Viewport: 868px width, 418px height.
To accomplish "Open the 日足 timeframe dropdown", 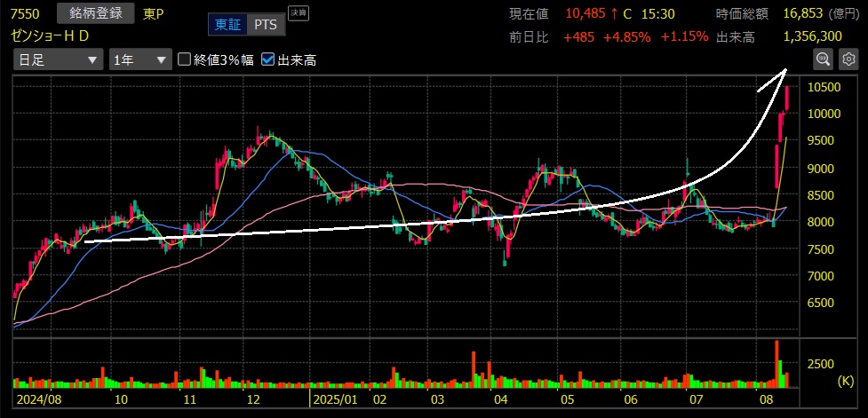I will coord(57,59).
